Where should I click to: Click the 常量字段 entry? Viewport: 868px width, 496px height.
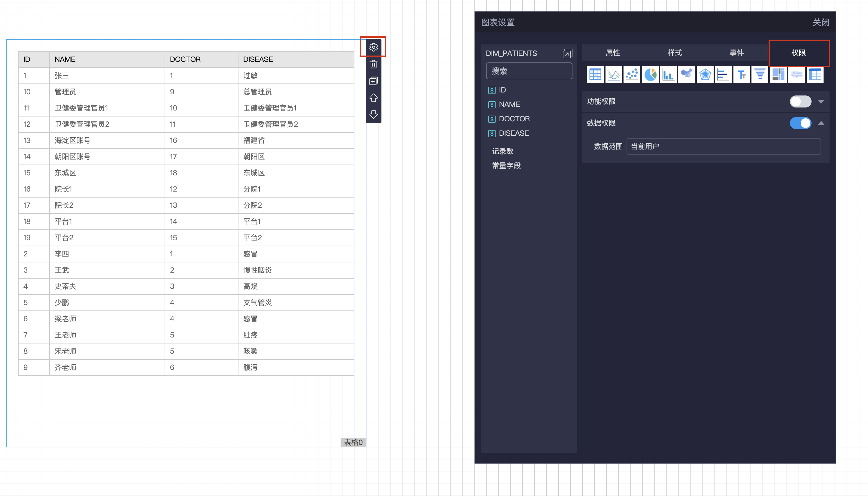(x=506, y=165)
